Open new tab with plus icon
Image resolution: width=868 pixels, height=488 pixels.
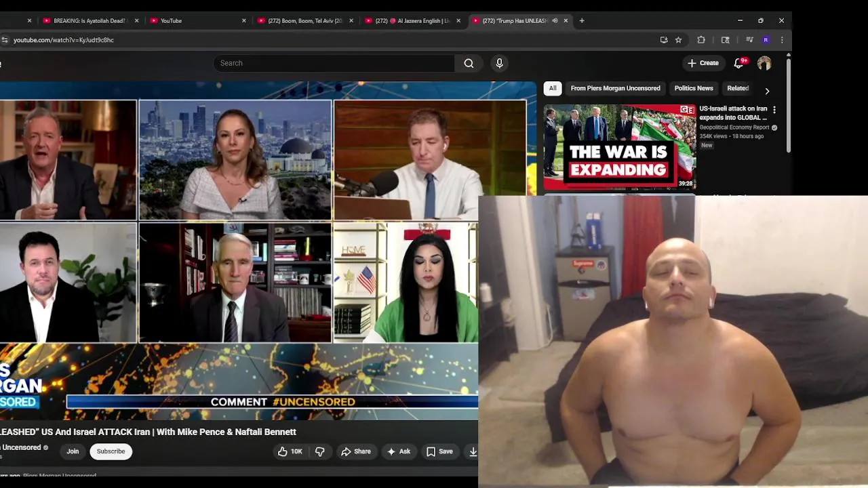[582, 20]
